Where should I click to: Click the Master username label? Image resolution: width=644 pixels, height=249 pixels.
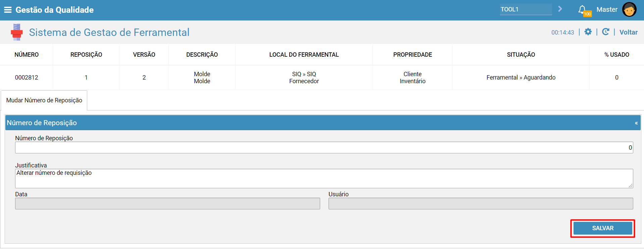tap(607, 9)
